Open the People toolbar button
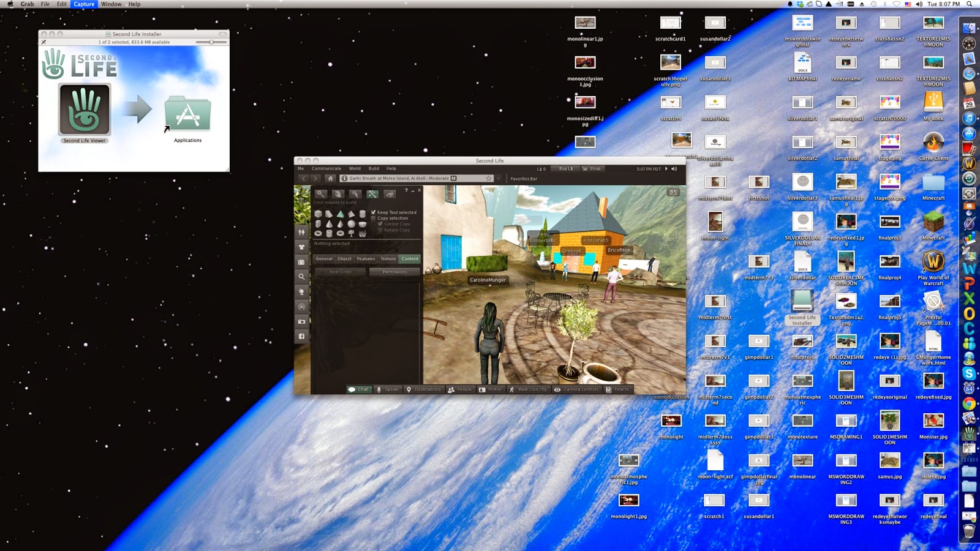The image size is (980, 551). coord(461,389)
